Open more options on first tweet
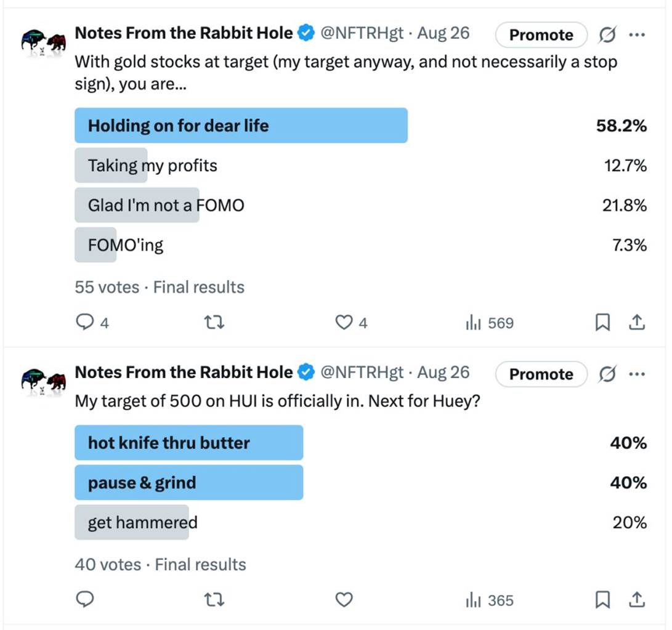 click(x=636, y=35)
